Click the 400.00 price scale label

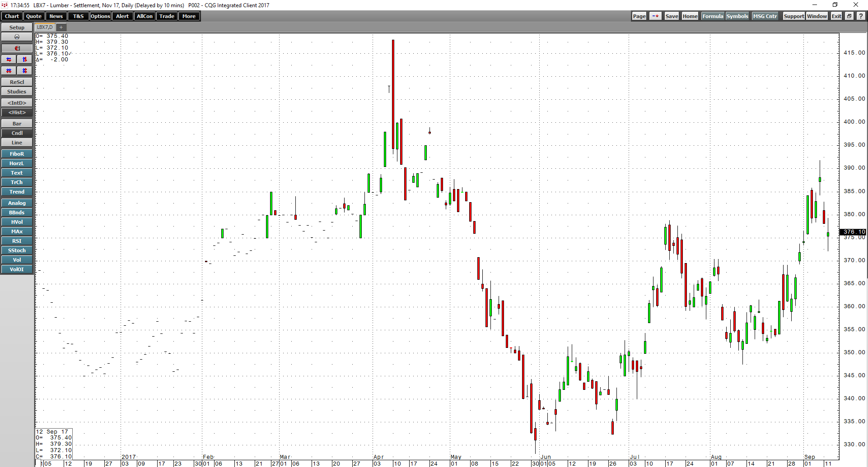854,121
